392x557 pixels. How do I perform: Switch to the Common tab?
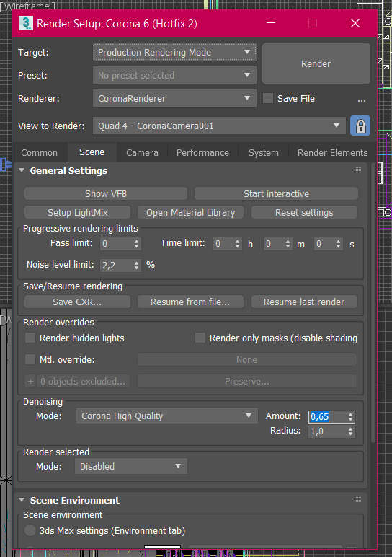tap(39, 152)
